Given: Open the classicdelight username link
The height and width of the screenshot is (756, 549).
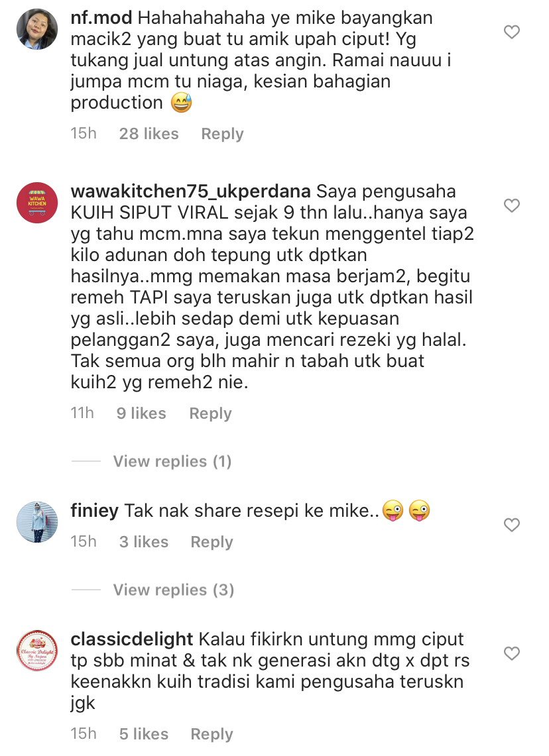Looking at the screenshot, I should click(x=132, y=639).
